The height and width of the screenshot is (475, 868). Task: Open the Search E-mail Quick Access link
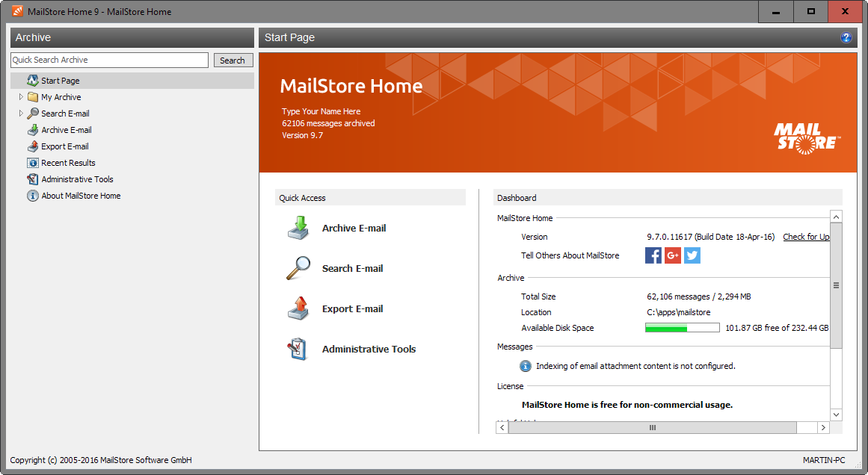click(353, 268)
